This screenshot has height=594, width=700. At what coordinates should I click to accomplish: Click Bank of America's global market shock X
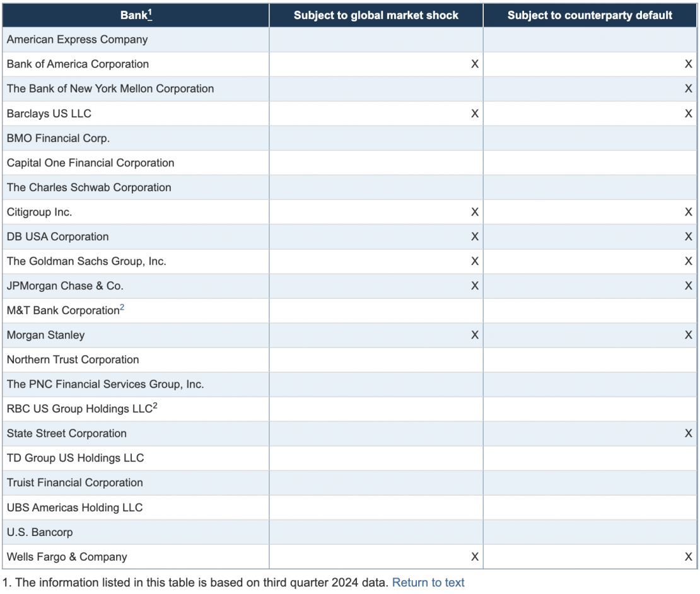pos(475,64)
